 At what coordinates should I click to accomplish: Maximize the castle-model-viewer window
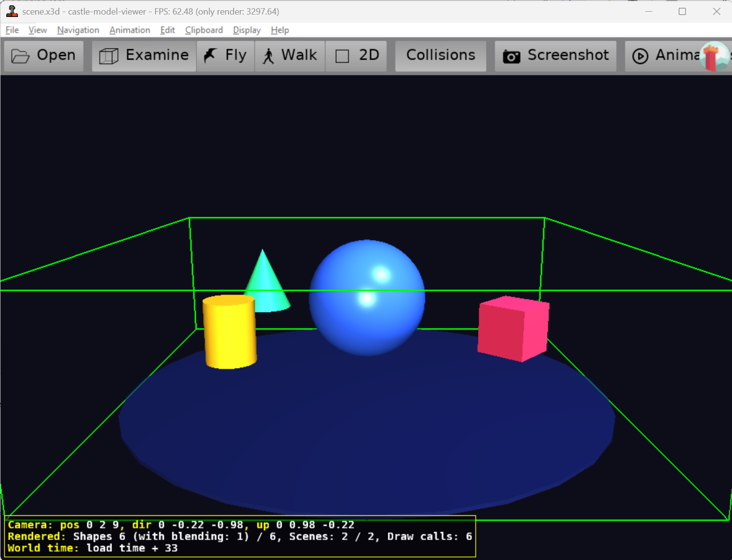682,12
